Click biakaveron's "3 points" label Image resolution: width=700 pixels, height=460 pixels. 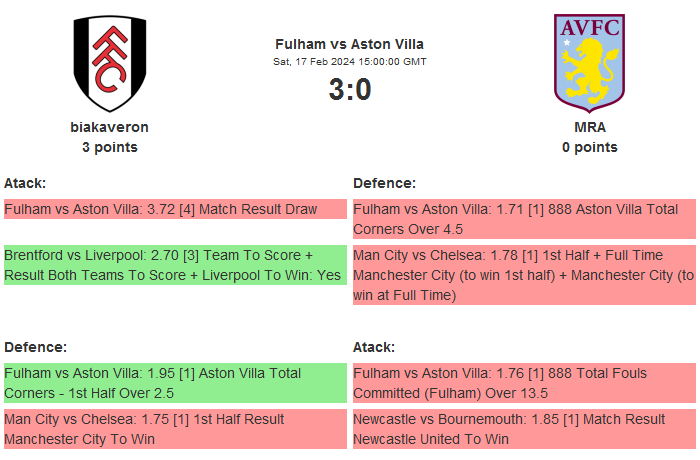110,147
